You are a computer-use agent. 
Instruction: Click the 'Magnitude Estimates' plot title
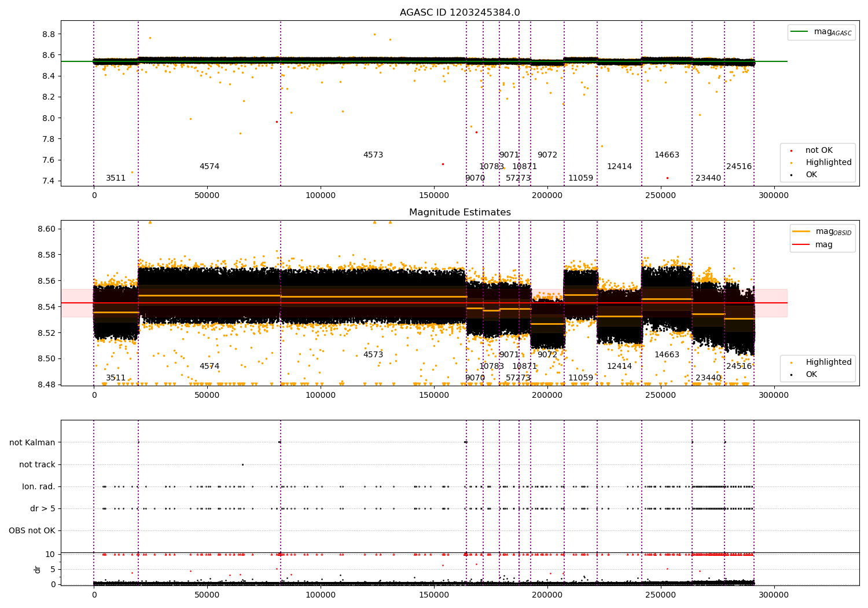459,213
